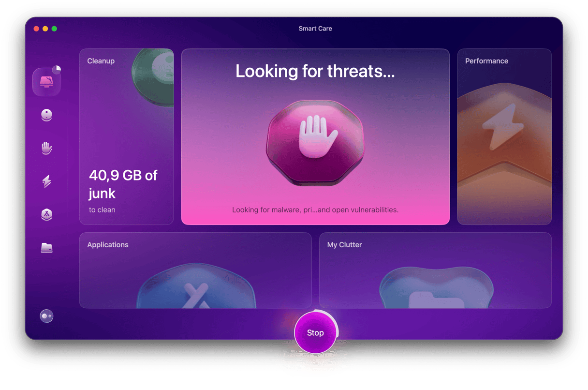Select the Applications sidebar icon

[46, 214]
